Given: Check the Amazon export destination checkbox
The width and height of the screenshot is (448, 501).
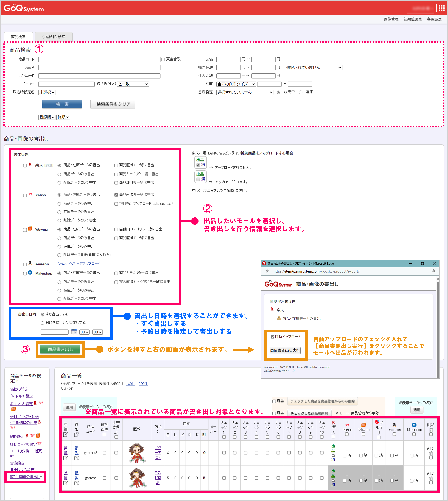Looking at the screenshot, I should coord(25,265).
